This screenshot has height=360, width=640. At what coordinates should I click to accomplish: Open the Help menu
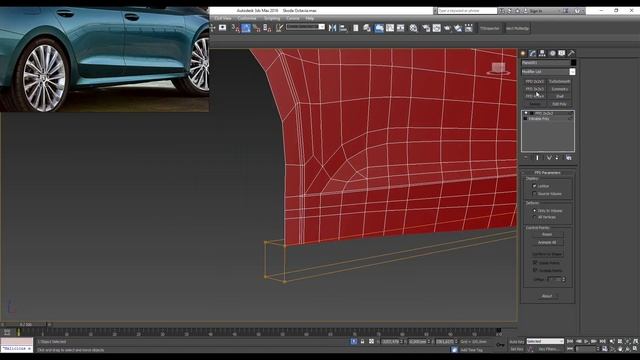[x=310, y=18]
